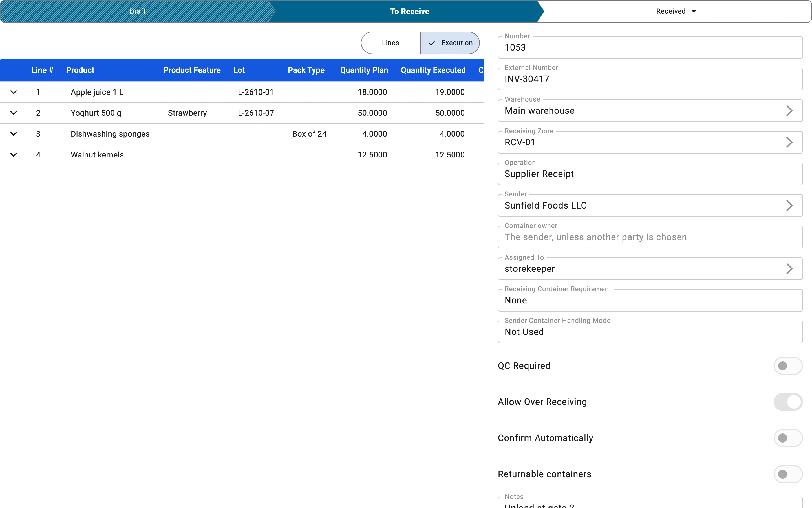Open Sender chevron for Sunfield Foods LLC
812x508 pixels.
click(x=789, y=205)
